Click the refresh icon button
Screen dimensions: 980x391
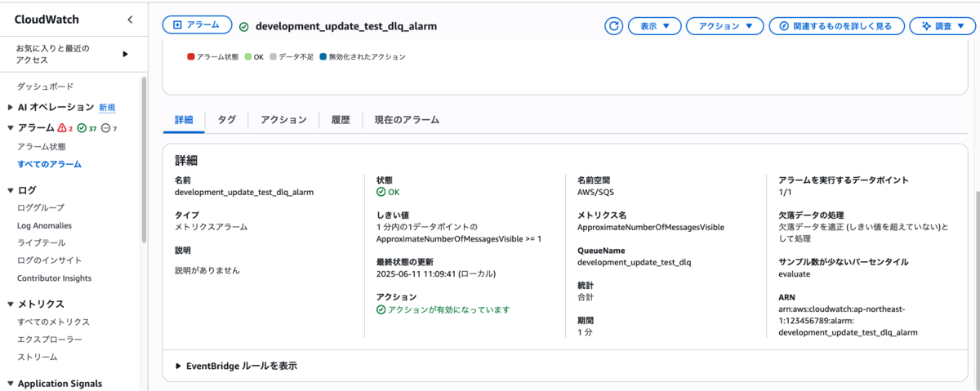tap(614, 25)
